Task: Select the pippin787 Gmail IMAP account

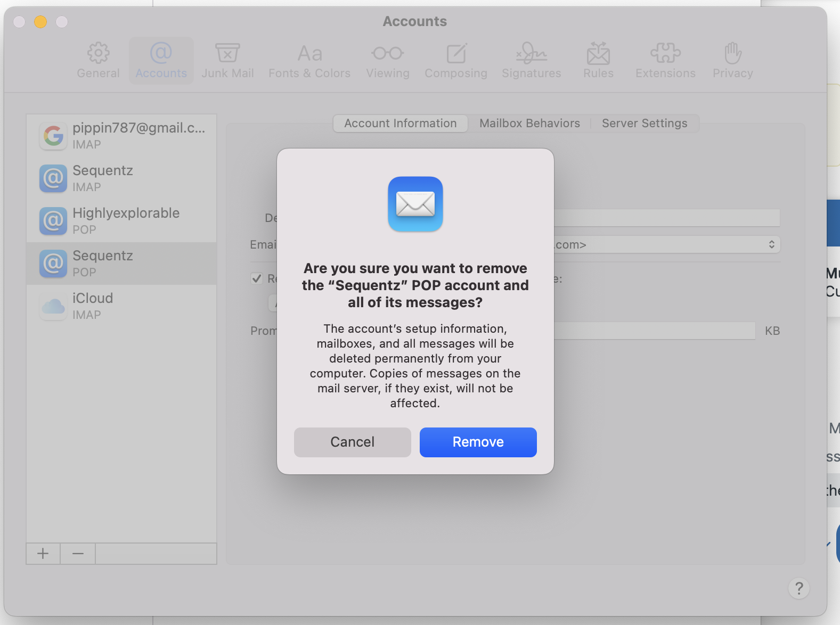Action: coord(121,136)
